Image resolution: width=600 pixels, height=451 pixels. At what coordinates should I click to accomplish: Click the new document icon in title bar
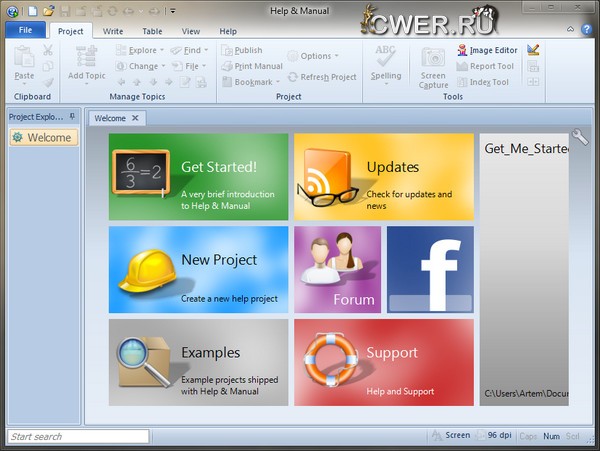[32, 11]
